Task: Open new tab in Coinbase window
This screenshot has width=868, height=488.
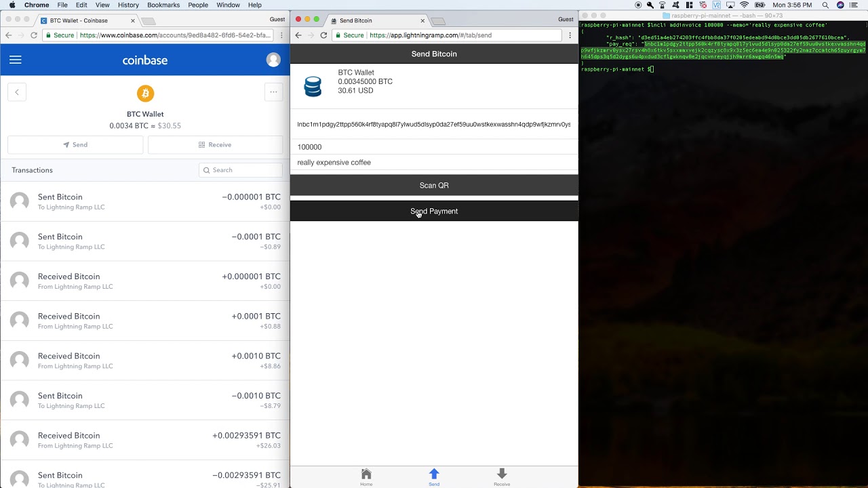Action: (x=148, y=21)
